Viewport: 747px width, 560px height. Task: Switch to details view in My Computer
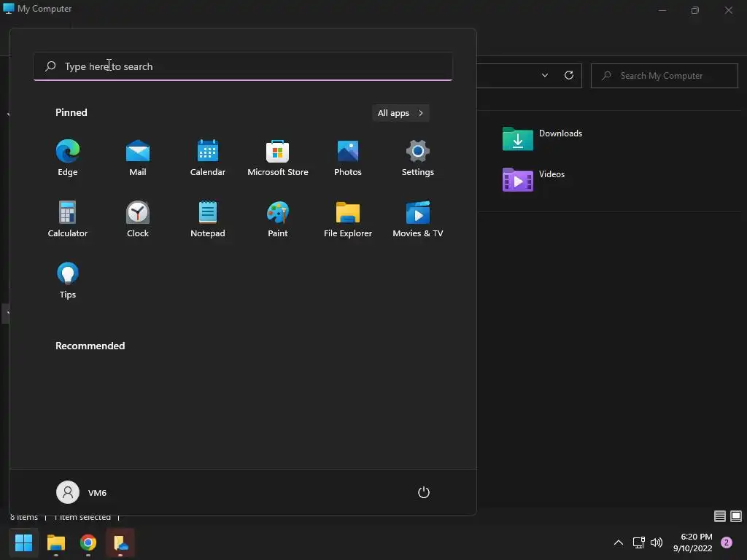(x=720, y=516)
